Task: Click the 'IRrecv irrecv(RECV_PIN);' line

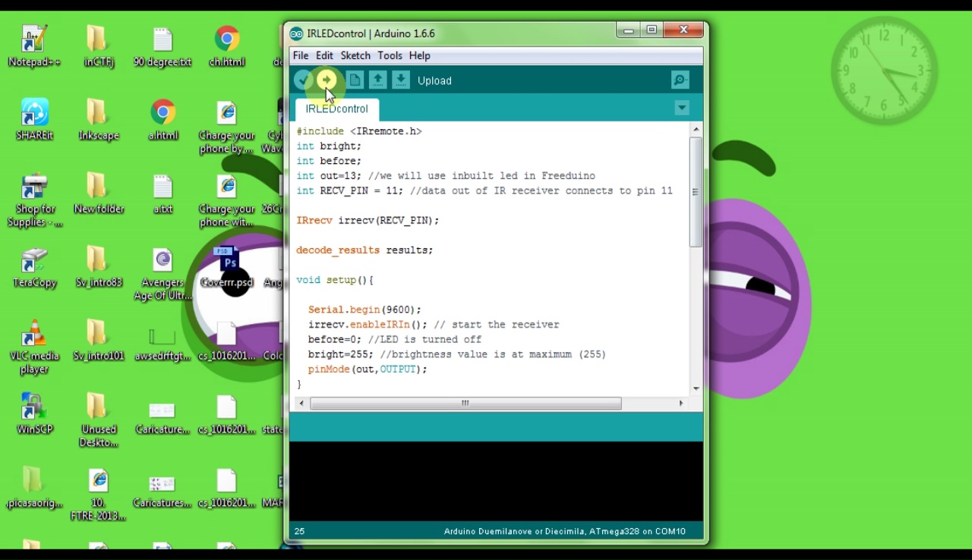Action: click(368, 220)
